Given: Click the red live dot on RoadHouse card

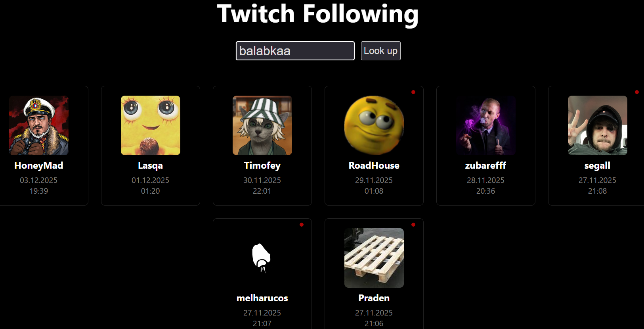Looking at the screenshot, I should click(x=413, y=92).
